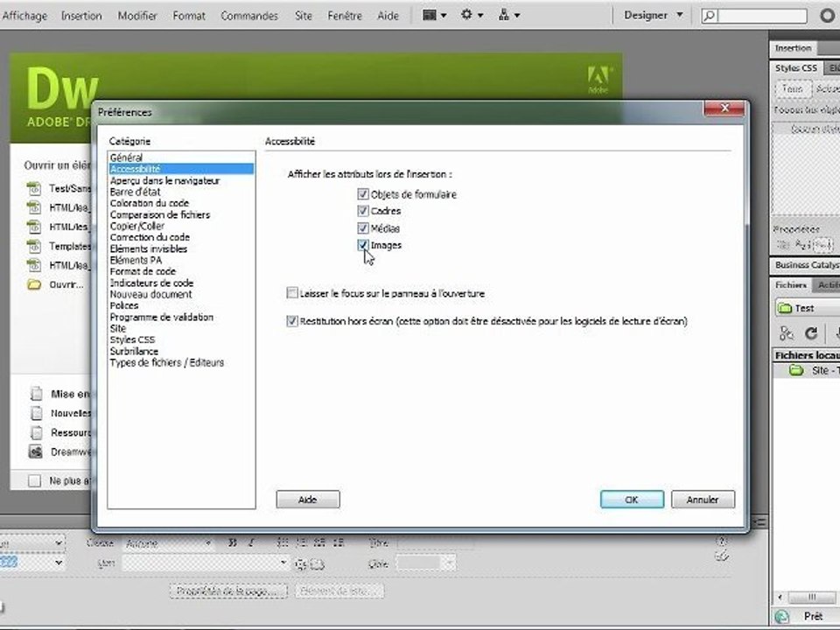Select Coloration du code category
The width and height of the screenshot is (840, 630).
[180, 203]
